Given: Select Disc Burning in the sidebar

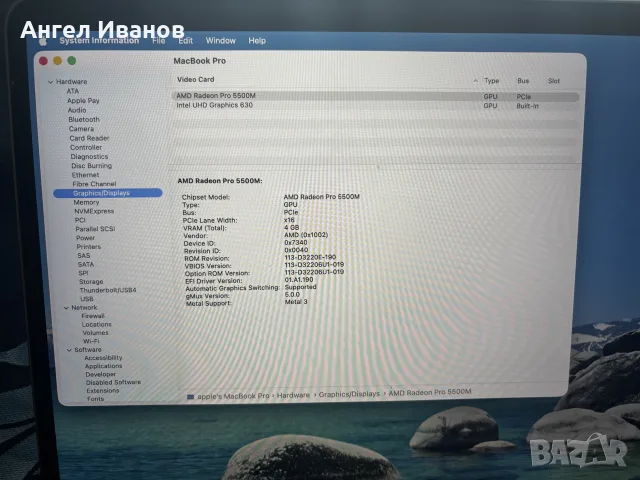Looking at the screenshot, I should [x=91, y=166].
